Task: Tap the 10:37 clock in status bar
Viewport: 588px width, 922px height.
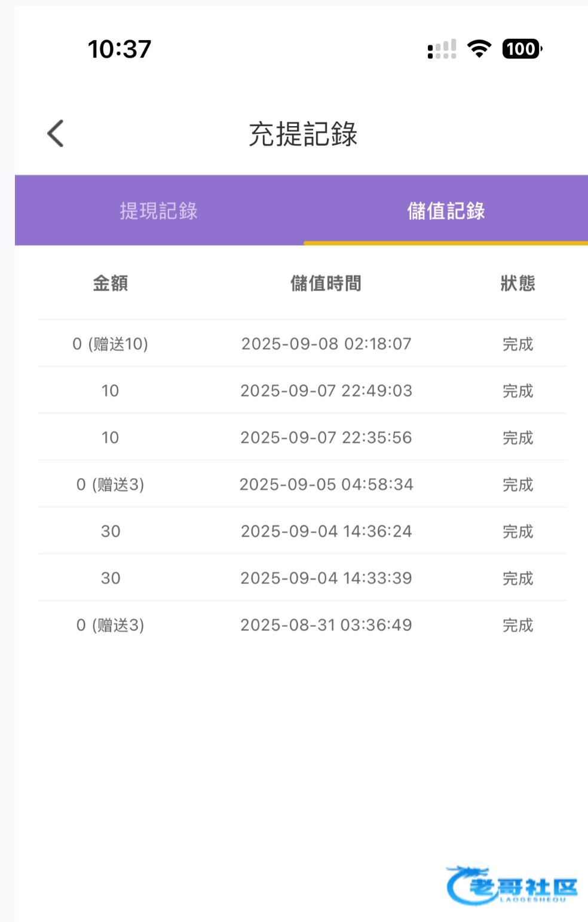Action: 120,49
